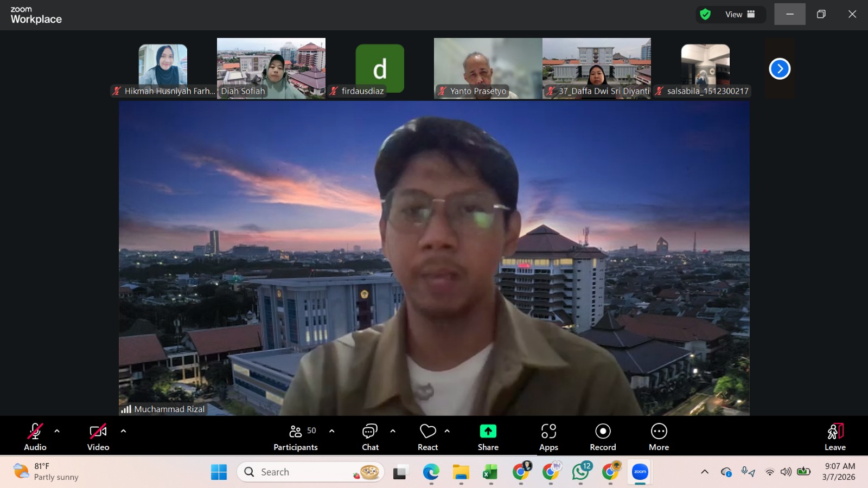Expand the video settings arrow
The height and width of the screenshot is (488, 868).
click(x=123, y=431)
